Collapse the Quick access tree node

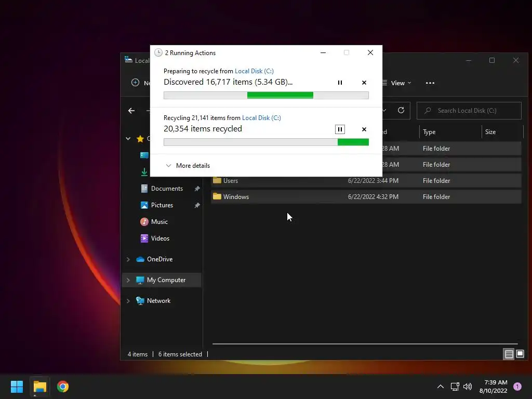(x=128, y=138)
